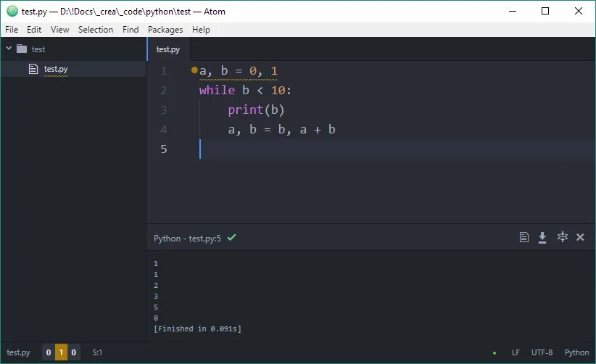Open the File menu

pos(12,30)
